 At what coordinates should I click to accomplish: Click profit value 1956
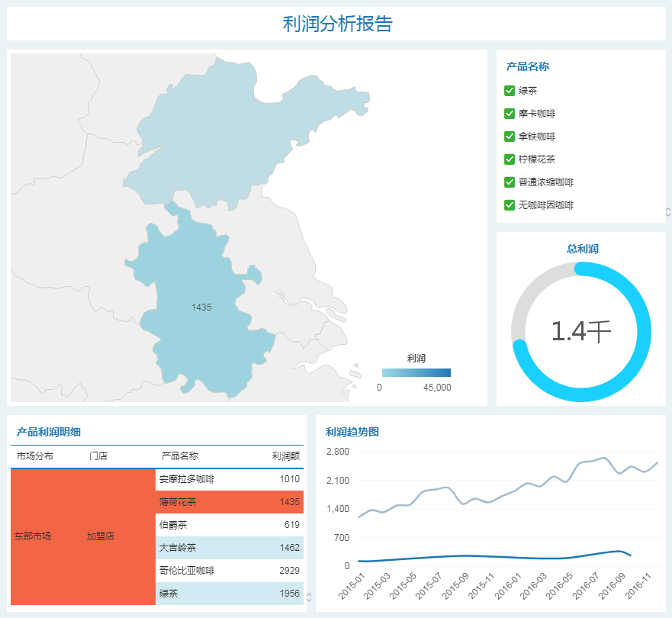(x=289, y=594)
